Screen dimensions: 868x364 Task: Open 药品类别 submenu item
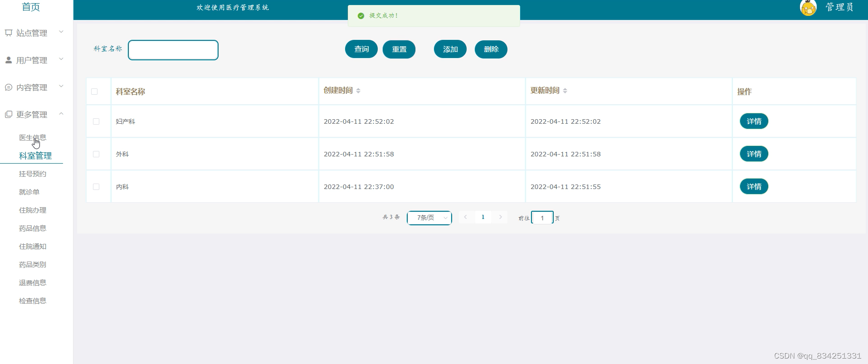[33, 264]
